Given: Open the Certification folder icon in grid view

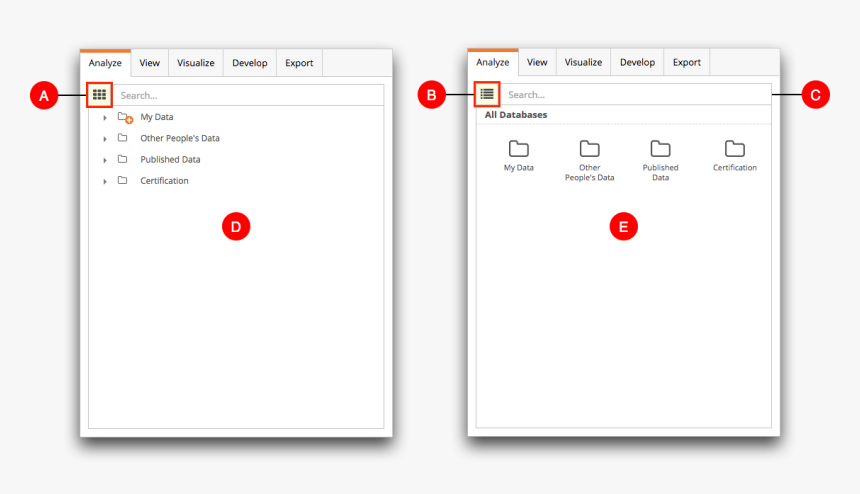Looking at the screenshot, I should click(735, 149).
